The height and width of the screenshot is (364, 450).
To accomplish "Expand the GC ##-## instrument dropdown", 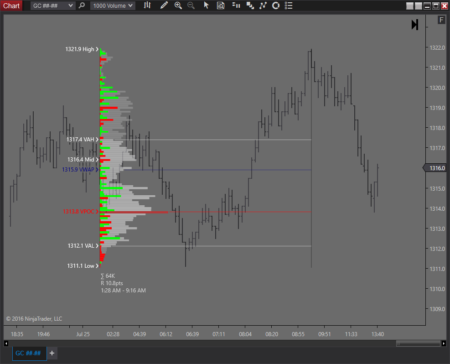I will pos(52,6).
